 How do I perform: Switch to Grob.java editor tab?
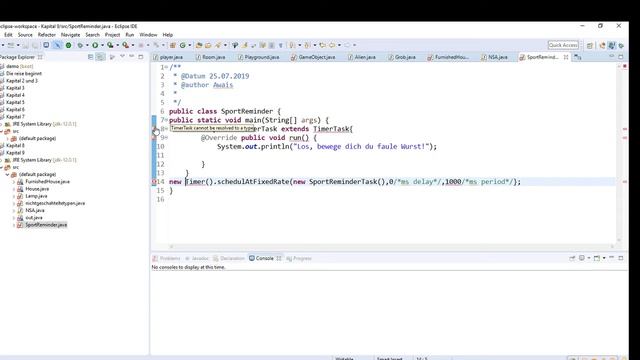coord(402,57)
